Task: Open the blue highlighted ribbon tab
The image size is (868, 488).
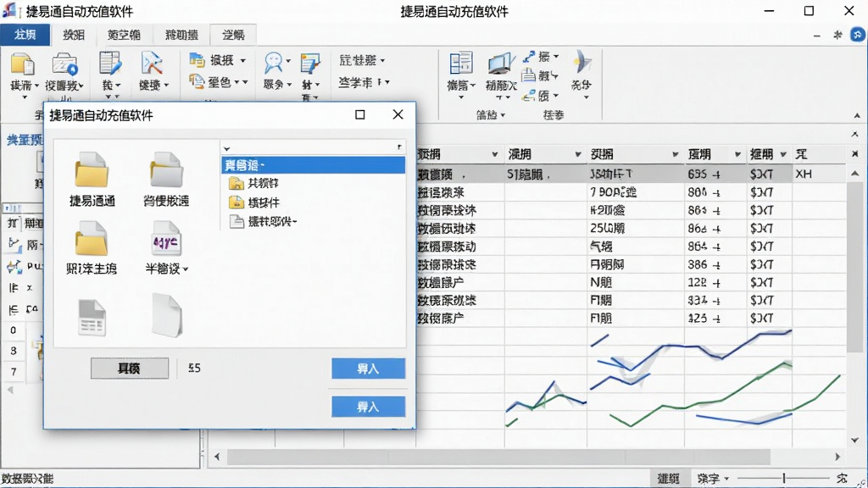Action: point(25,35)
